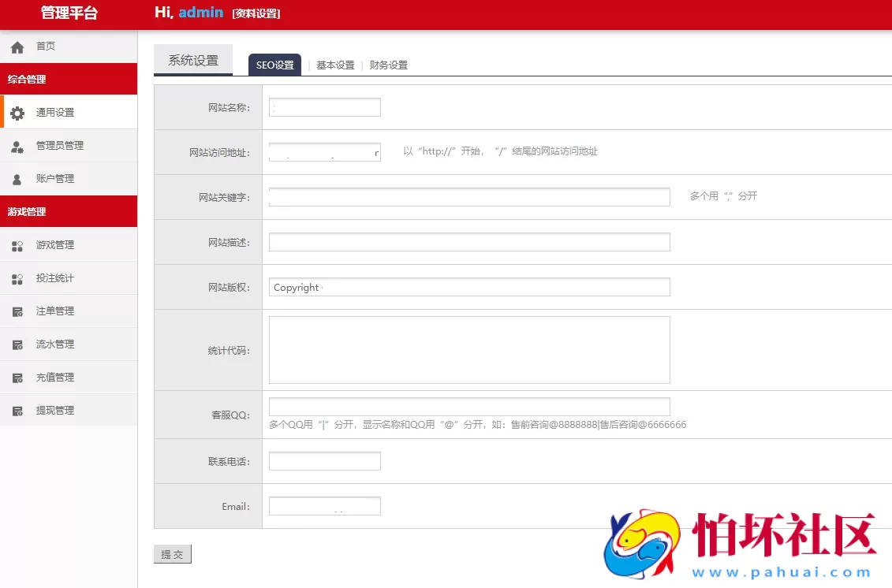Focus the 客服QQ input field
892x588 pixels.
click(x=469, y=407)
